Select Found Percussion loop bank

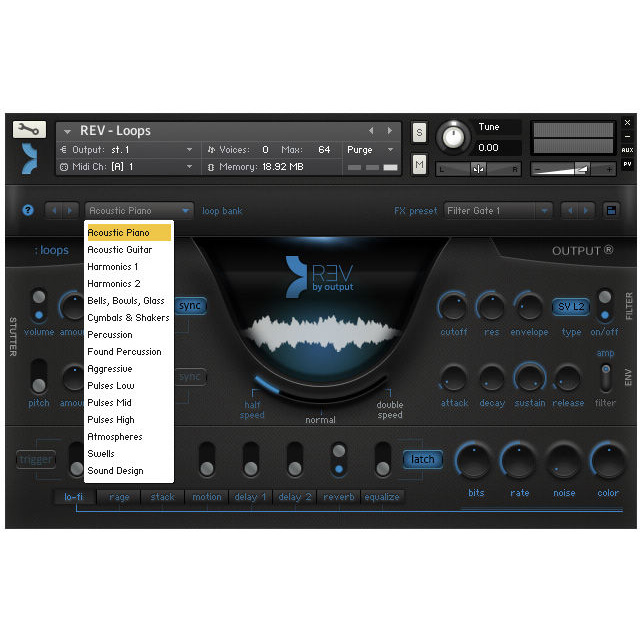tap(129, 352)
